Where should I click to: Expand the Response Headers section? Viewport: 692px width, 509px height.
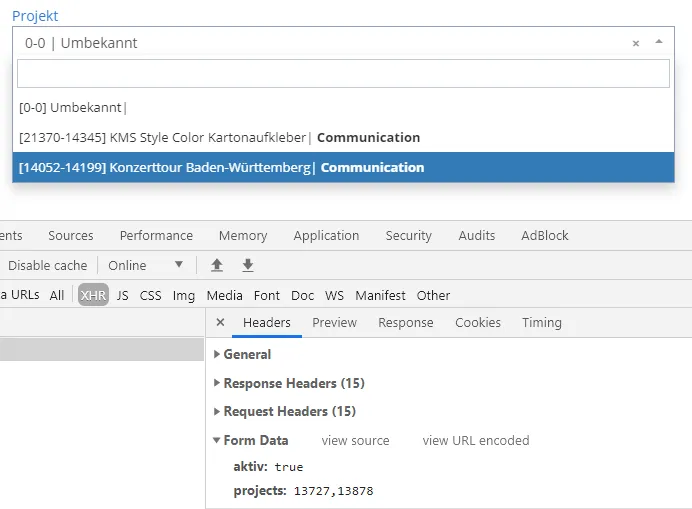293,383
